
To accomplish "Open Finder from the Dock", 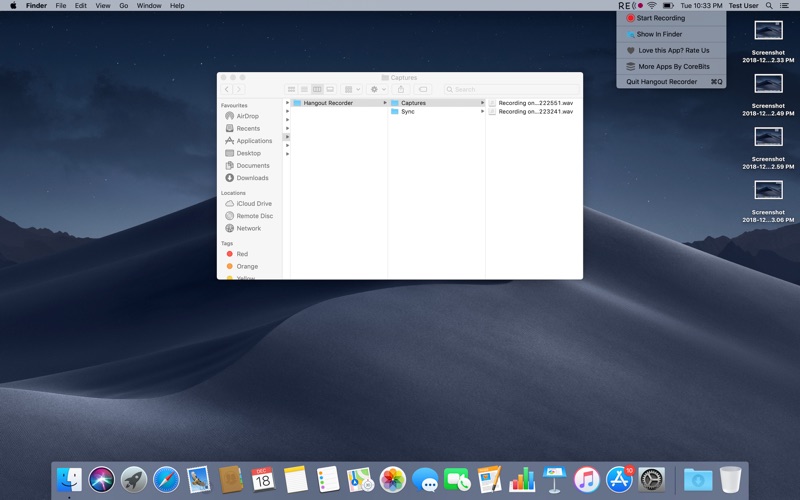I will coord(69,480).
